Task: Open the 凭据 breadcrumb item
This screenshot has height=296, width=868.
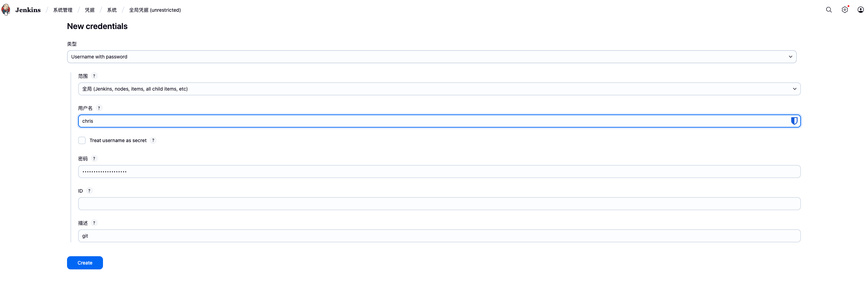Action: click(x=90, y=10)
